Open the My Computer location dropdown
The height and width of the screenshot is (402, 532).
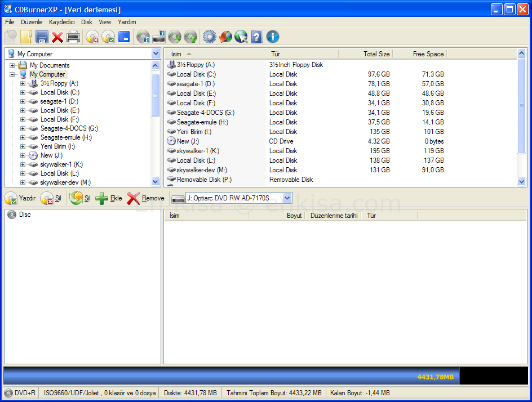click(156, 53)
